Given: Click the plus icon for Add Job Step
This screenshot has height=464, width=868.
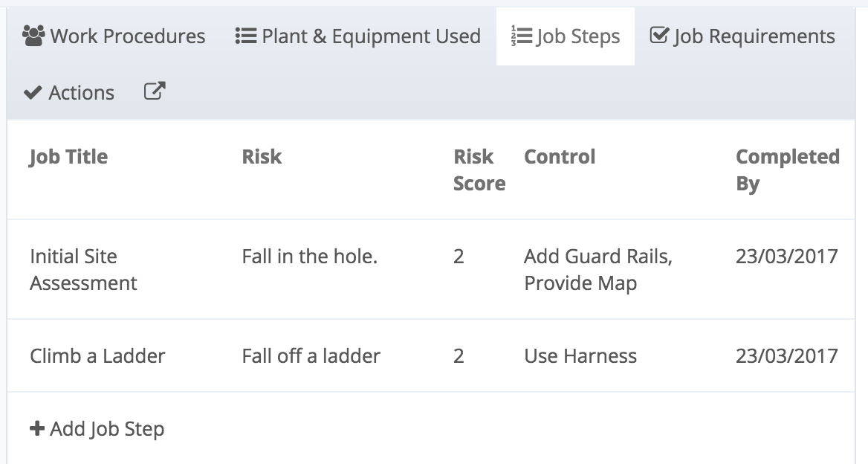Looking at the screenshot, I should pos(37,429).
